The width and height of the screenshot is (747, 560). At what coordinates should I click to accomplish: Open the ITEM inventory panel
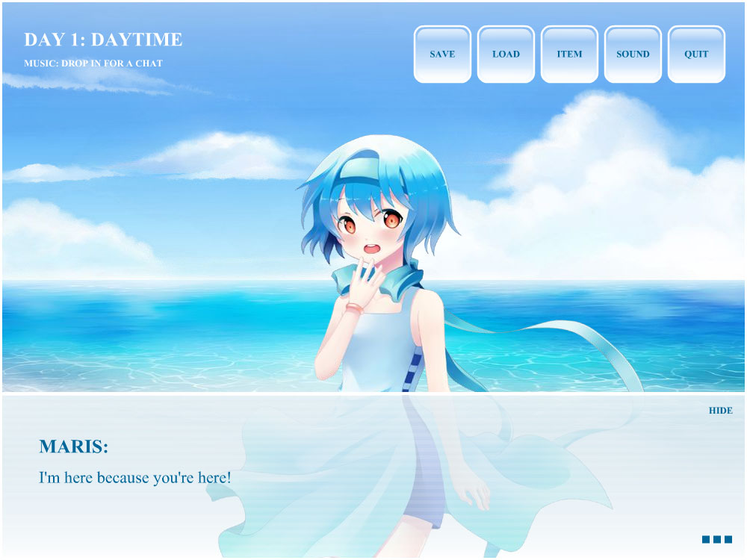(570, 54)
